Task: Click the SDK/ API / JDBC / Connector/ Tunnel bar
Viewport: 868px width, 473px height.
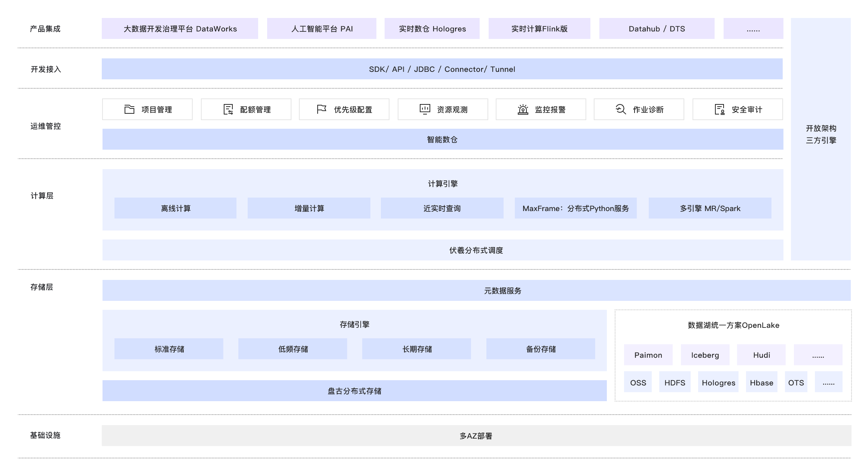Action: 442,69
